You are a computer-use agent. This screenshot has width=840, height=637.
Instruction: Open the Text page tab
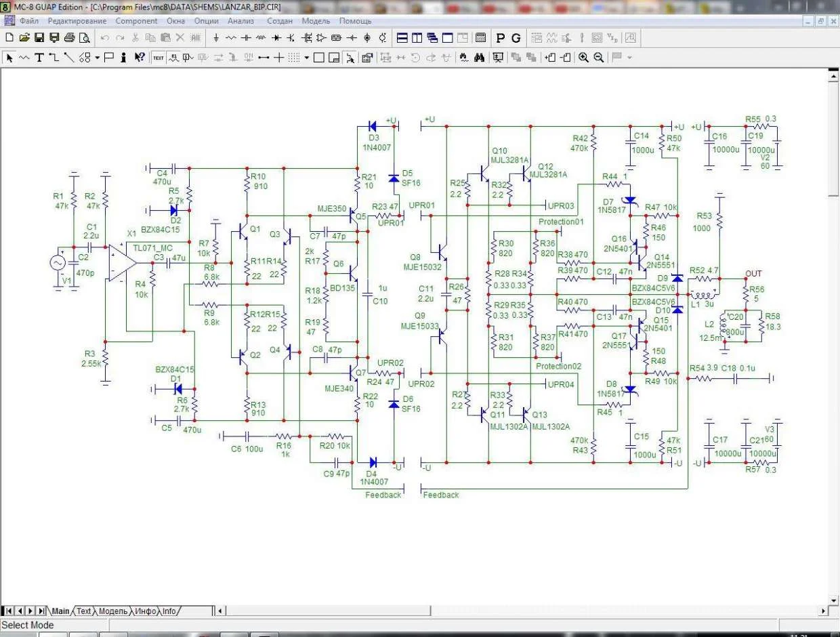coord(83,611)
